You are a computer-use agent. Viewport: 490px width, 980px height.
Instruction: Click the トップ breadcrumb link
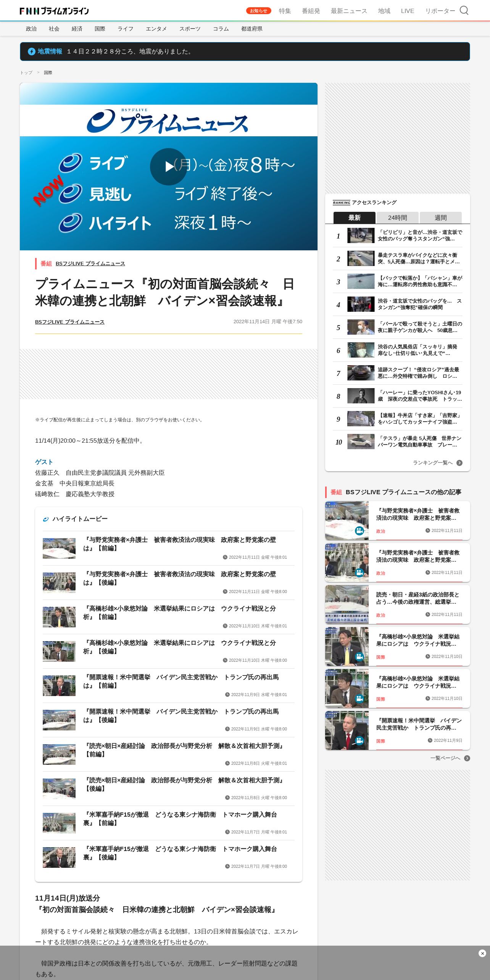(26, 73)
